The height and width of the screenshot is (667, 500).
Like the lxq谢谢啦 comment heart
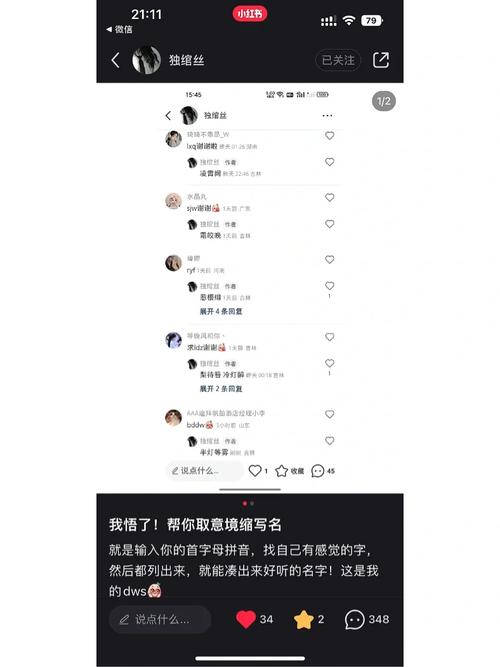tap(329, 136)
